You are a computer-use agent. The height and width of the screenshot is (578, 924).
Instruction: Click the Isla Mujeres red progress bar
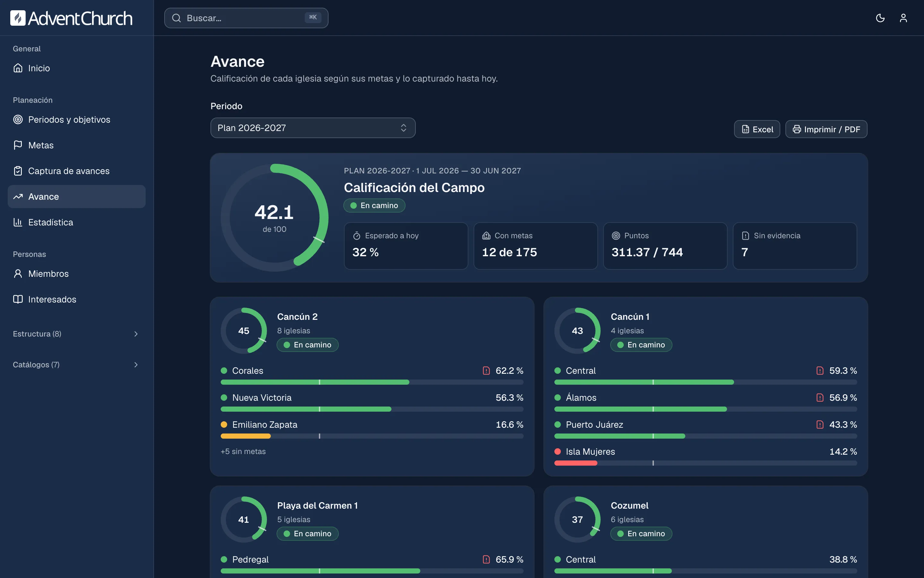click(706, 463)
